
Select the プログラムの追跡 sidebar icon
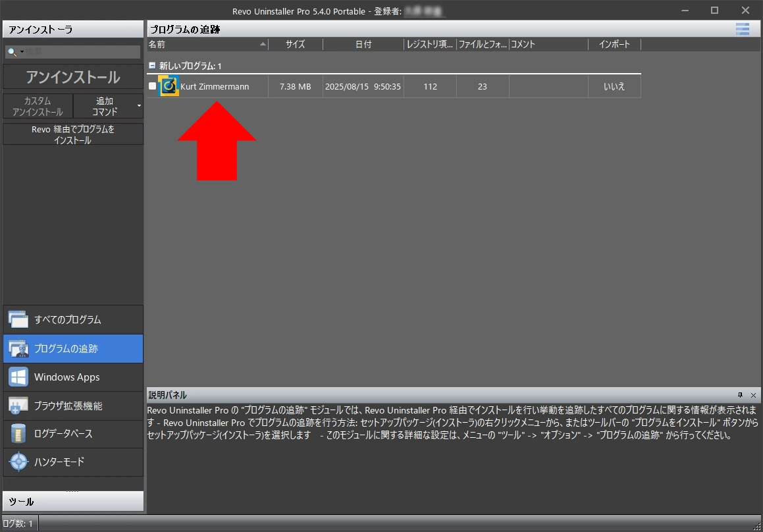[x=18, y=348]
